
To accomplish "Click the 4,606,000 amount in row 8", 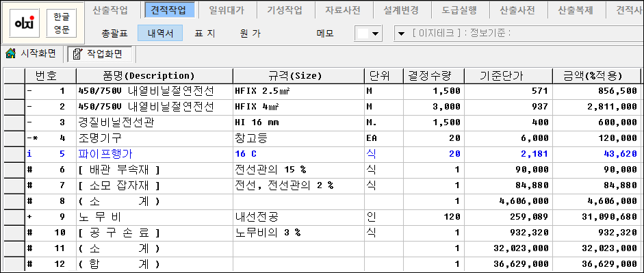I will click(x=596, y=202).
